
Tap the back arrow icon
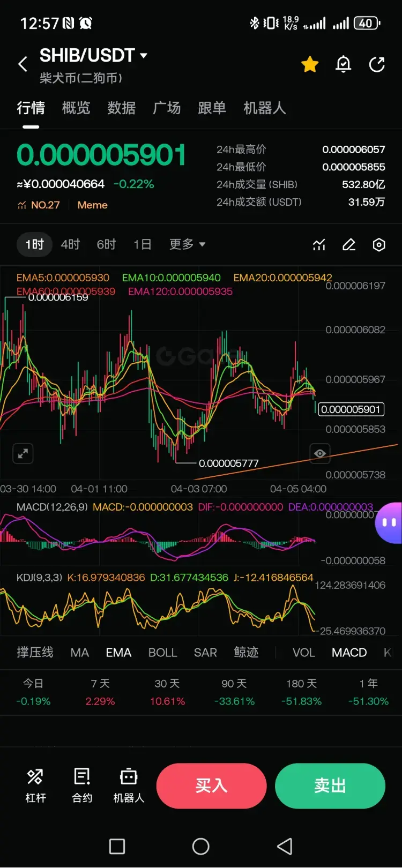click(23, 64)
